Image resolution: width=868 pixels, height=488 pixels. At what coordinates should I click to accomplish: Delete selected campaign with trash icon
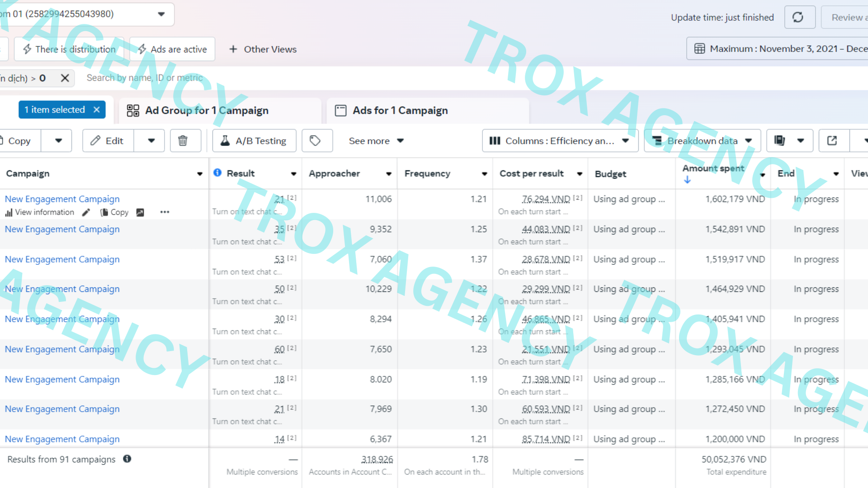[183, 141]
